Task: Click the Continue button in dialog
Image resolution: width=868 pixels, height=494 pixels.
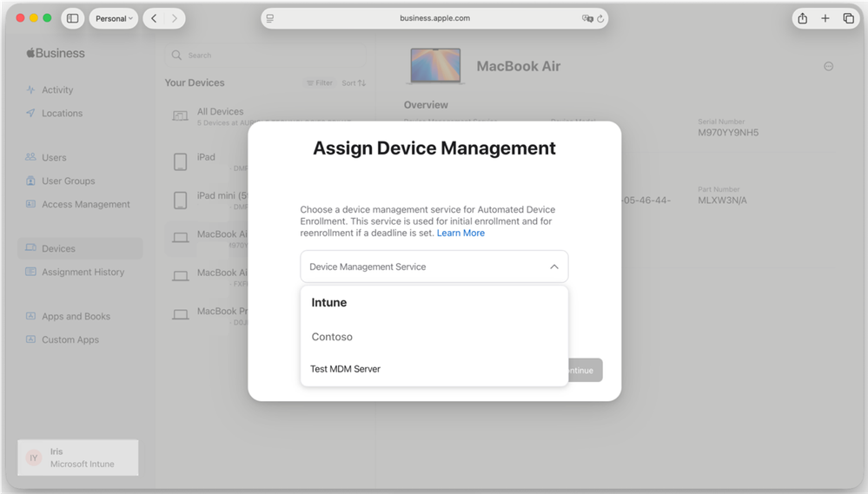Action: [x=585, y=370]
